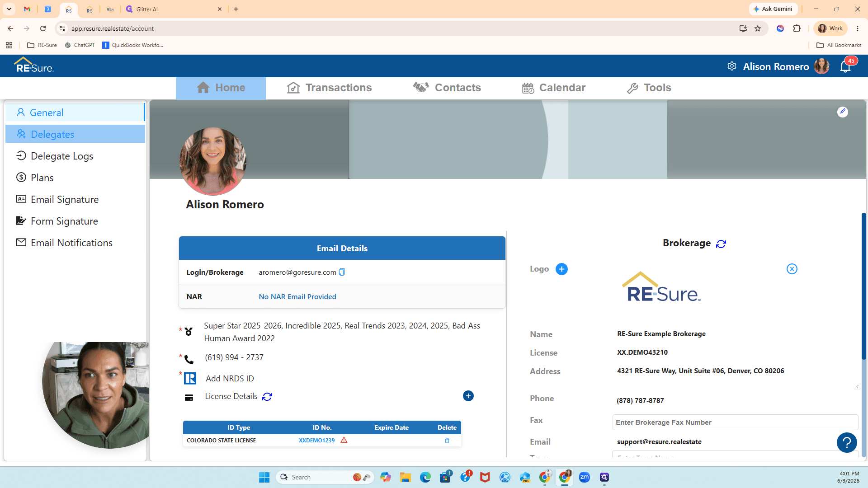Click Alison Romero's profile photo

[213, 161]
